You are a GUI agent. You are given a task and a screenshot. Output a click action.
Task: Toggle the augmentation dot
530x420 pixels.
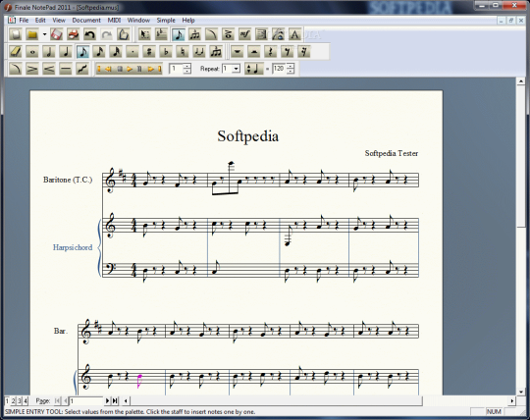click(132, 52)
